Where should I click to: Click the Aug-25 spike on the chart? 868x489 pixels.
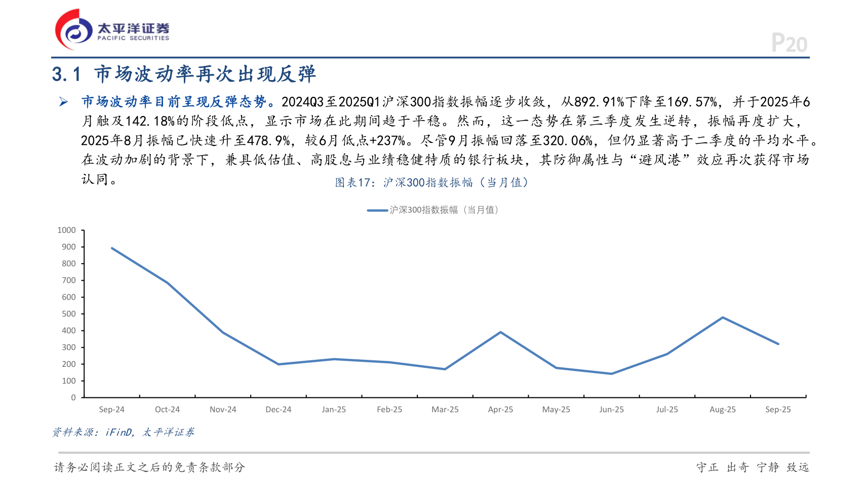tap(723, 317)
